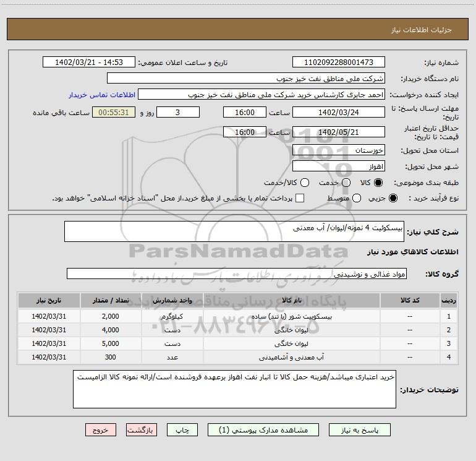Click the remaining time 00:55:31 field
Image resolution: width=476 pixels, height=461 pixels.
click(114, 112)
